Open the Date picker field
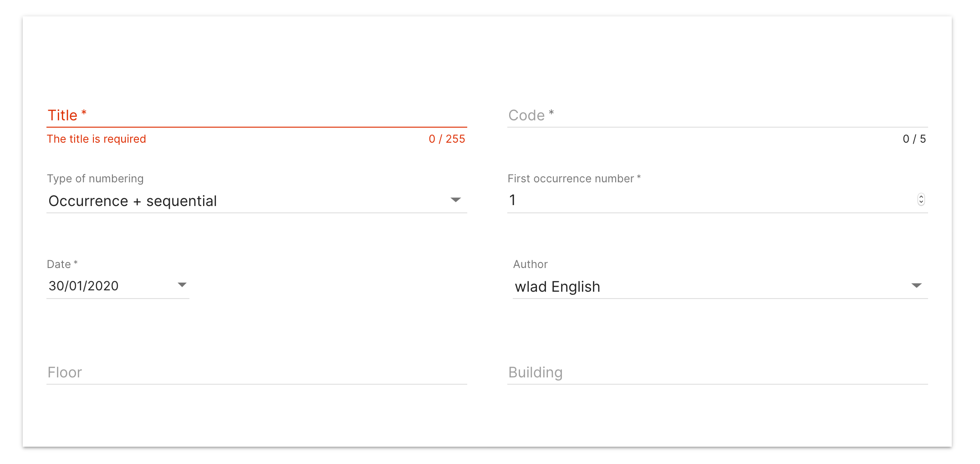The height and width of the screenshot is (464, 980). point(118,286)
